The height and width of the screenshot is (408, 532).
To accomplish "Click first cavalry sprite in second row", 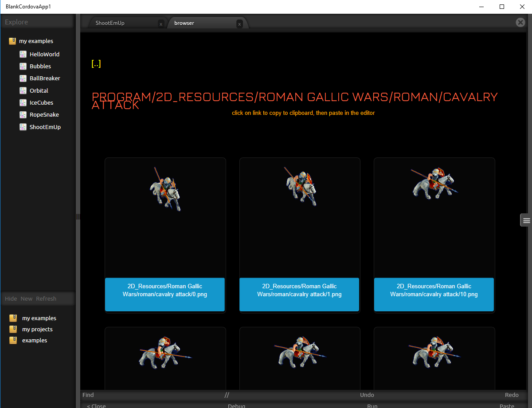I will (165, 352).
